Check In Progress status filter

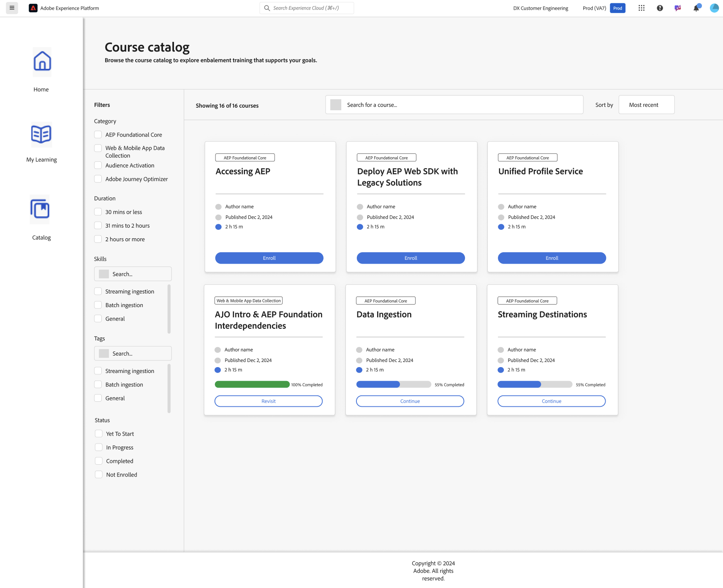click(x=99, y=447)
